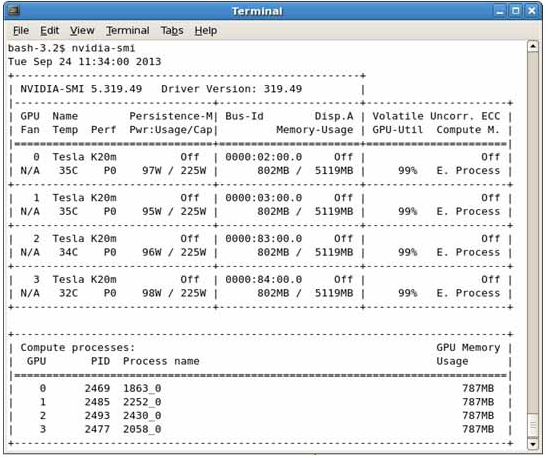Viewport: 548px width, 458px height.
Task: Click the GPU-Util header
Action: tap(398, 130)
